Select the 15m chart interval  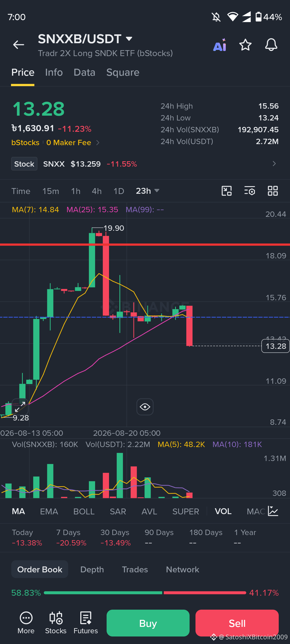[51, 191]
